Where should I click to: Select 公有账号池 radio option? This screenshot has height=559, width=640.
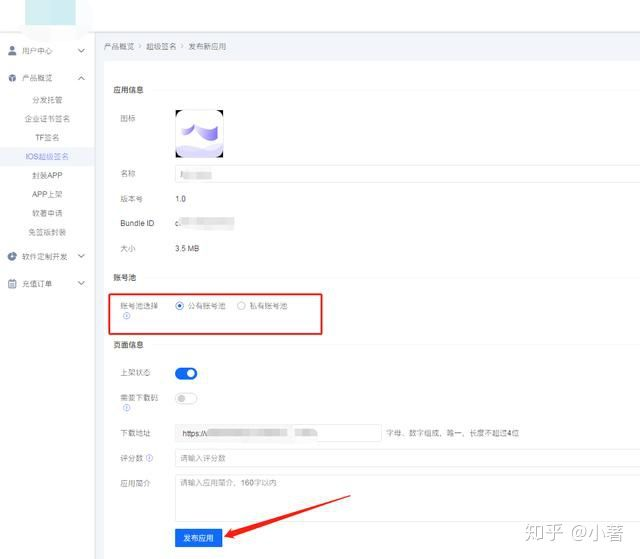pyautogui.click(x=179, y=306)
